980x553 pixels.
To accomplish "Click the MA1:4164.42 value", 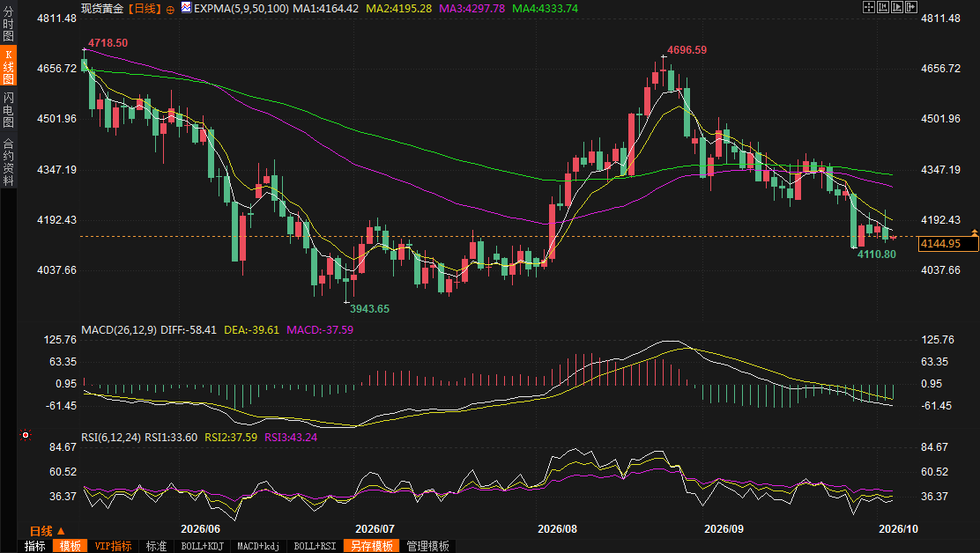I will tap(325, 9).
